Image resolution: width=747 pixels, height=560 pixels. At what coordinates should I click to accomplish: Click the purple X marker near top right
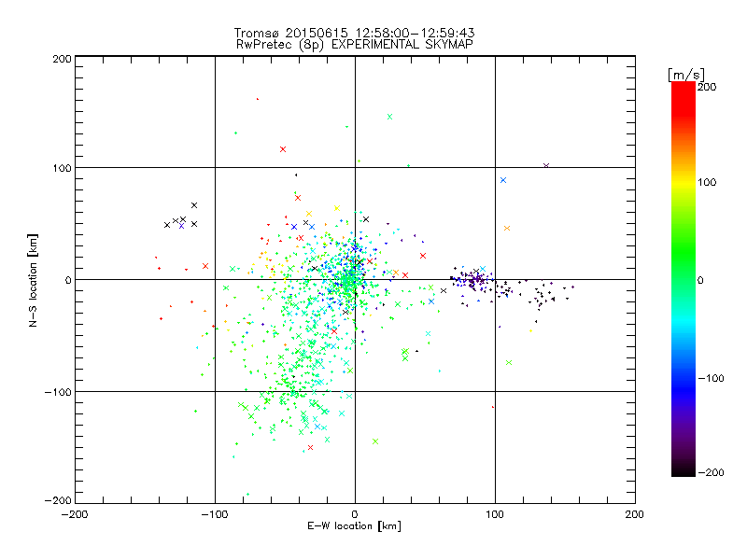(546, 166)
